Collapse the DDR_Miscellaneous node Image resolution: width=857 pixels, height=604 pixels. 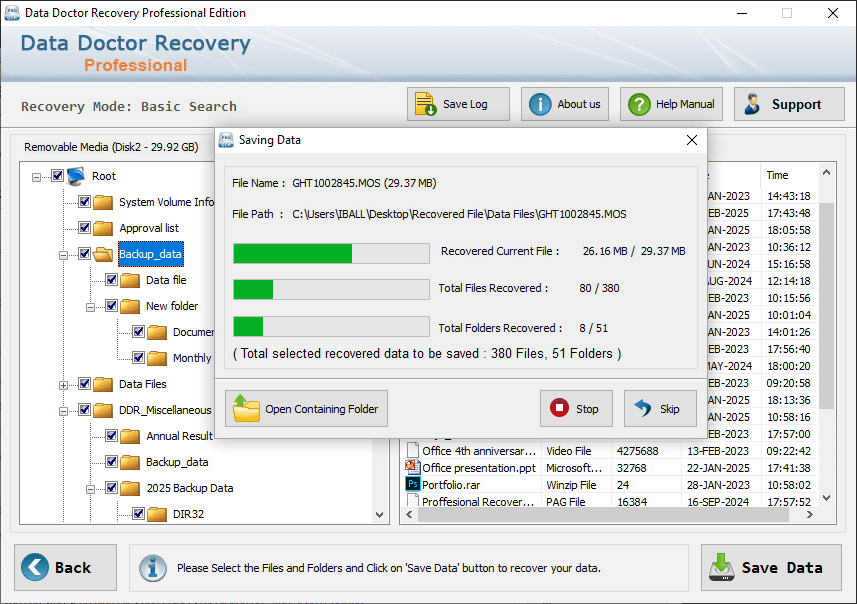(63, 411)
